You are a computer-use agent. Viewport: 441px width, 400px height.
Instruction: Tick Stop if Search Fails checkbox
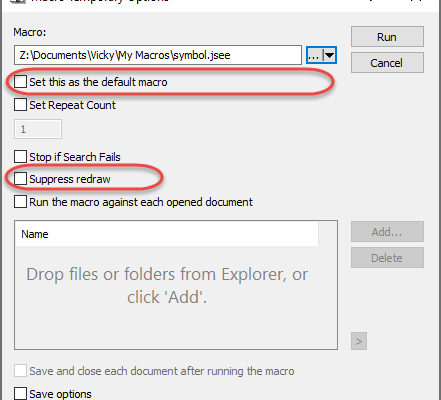click(20, 156)
